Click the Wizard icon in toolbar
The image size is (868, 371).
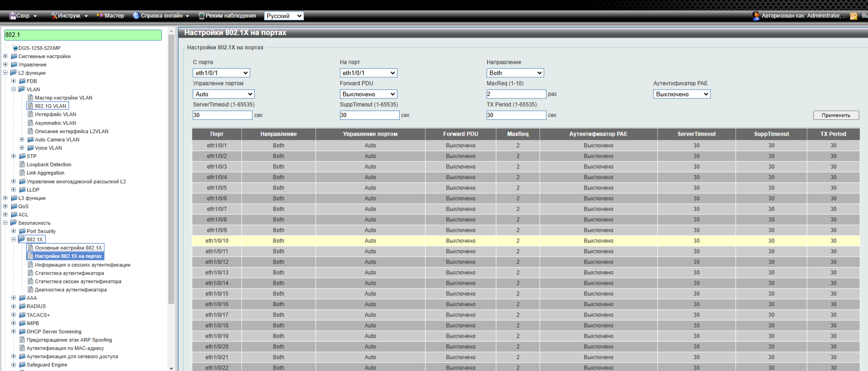[x=100, y=16]
